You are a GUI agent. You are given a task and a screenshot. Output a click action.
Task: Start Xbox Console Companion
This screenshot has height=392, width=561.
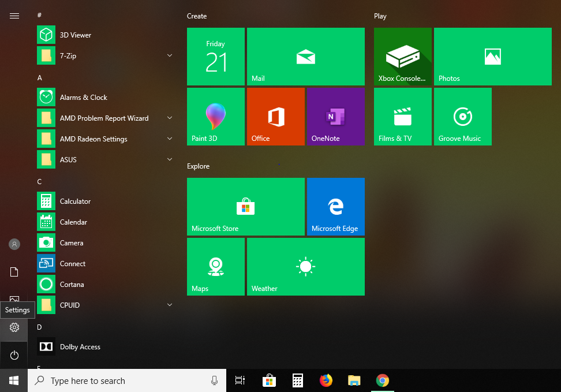pos(402,56)
